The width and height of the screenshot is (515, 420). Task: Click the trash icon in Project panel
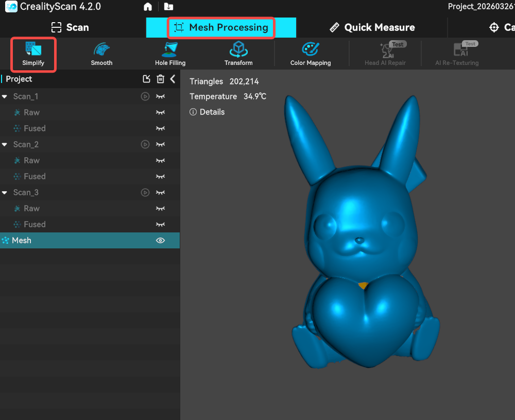[161, 79]
